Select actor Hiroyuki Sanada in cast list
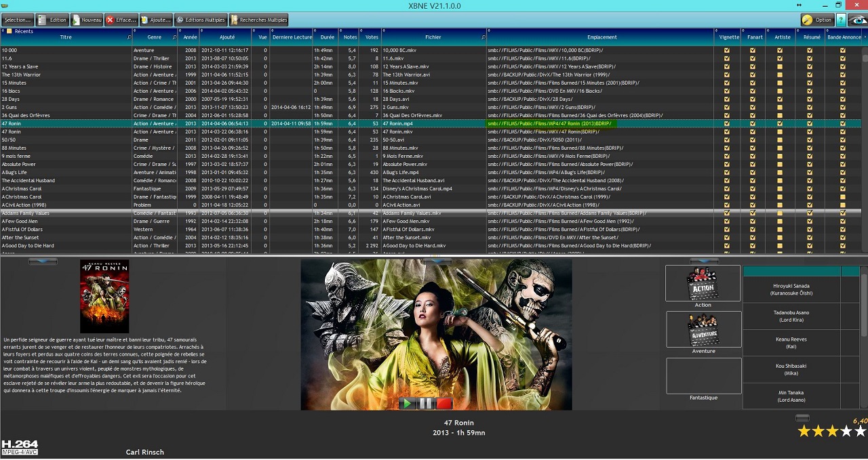The width and height of the screenshot is (868, 460). click(x=792, y=289)
